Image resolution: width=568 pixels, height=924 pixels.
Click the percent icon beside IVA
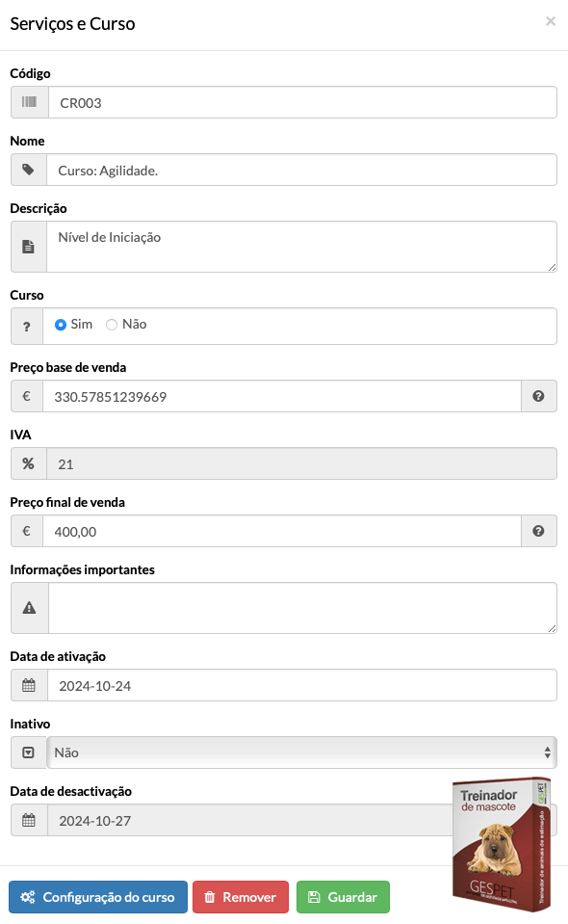point(28,463)
